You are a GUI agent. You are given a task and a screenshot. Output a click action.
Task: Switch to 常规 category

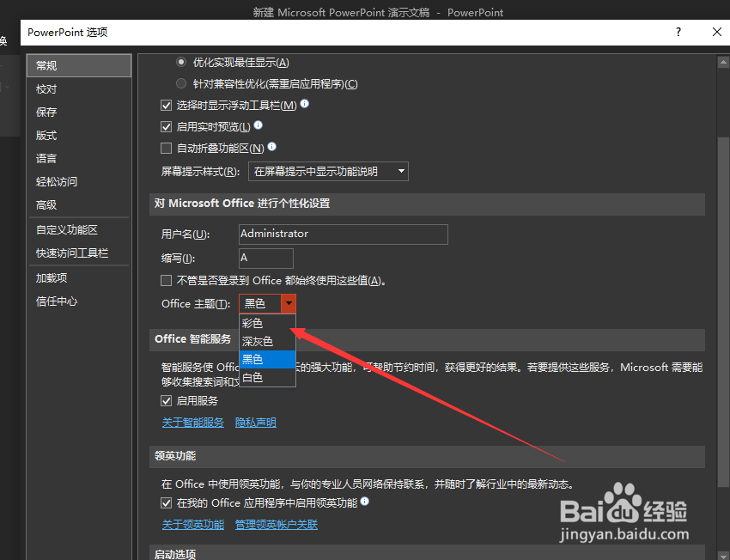(79, 65)
